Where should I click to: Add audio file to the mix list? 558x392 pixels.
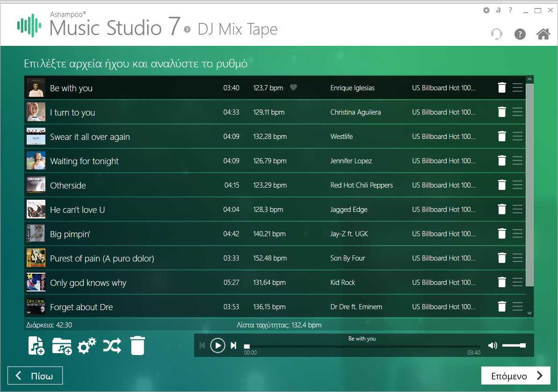coord(36,346)
